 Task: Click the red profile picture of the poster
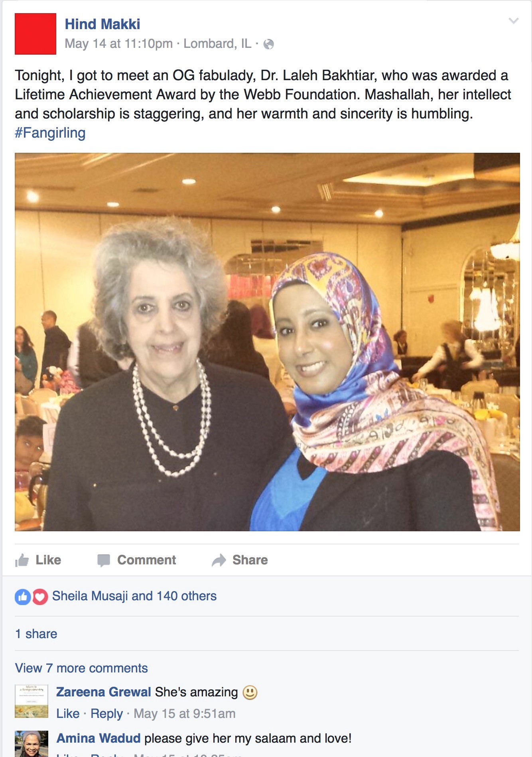coord(35,34)
